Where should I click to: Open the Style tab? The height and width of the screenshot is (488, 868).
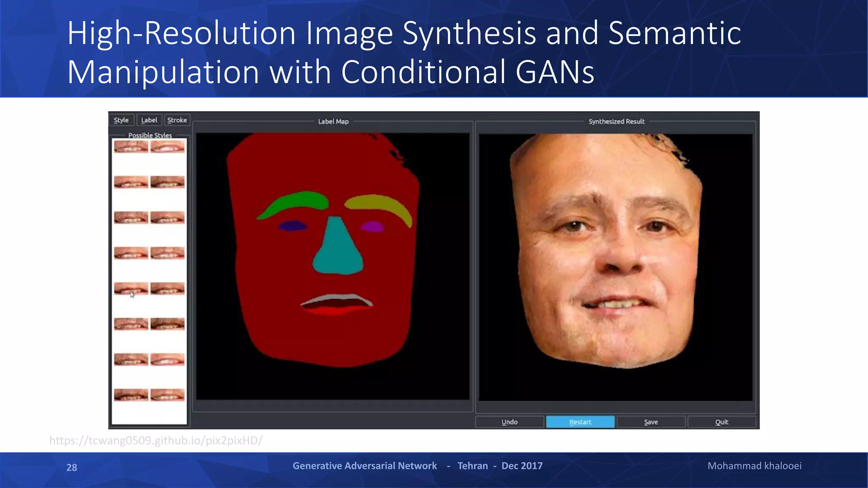click(x=121, y=120)
